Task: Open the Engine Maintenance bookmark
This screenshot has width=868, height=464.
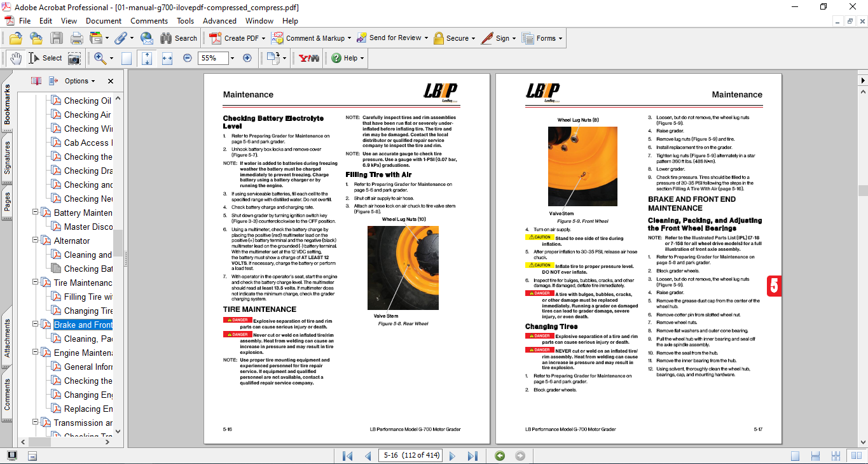Action: pos(83,353)
